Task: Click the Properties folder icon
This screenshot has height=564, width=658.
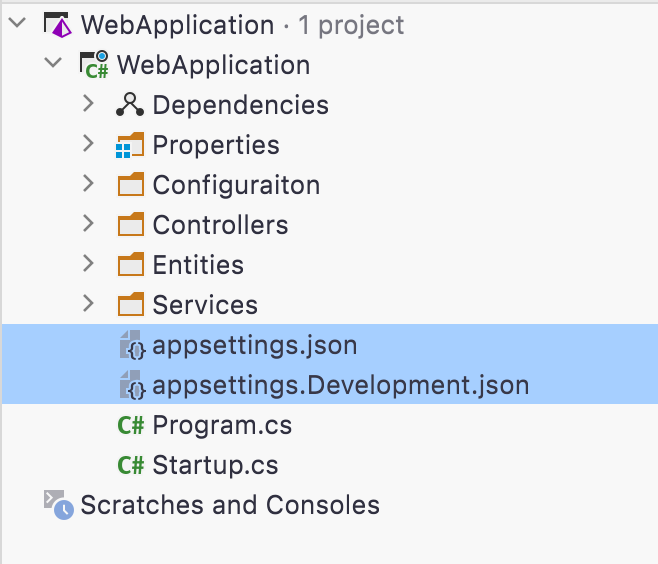Action: pyautogui.click(x=130, y=145)
